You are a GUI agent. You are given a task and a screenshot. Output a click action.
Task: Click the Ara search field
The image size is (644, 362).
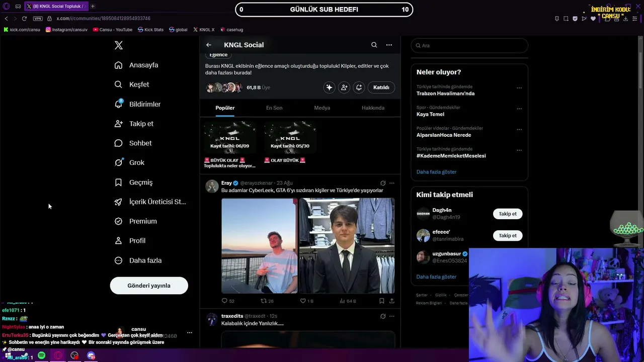coord(469,46)
